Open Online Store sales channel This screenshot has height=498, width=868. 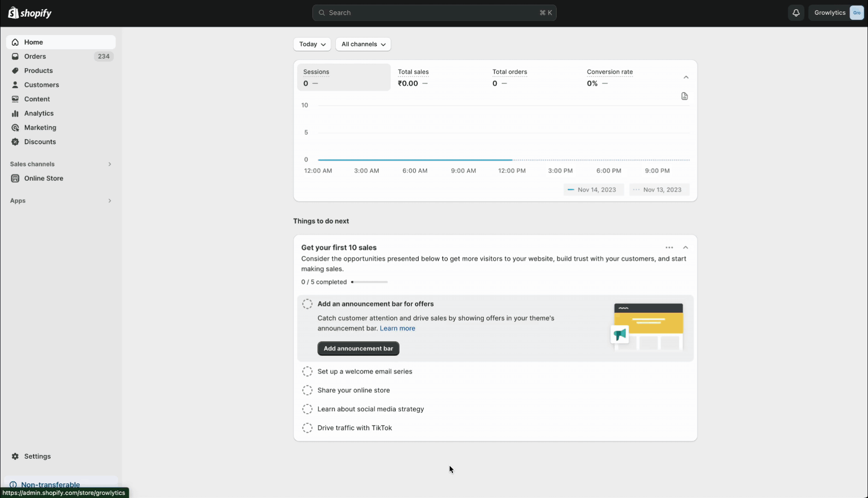(x=44, y=178)
